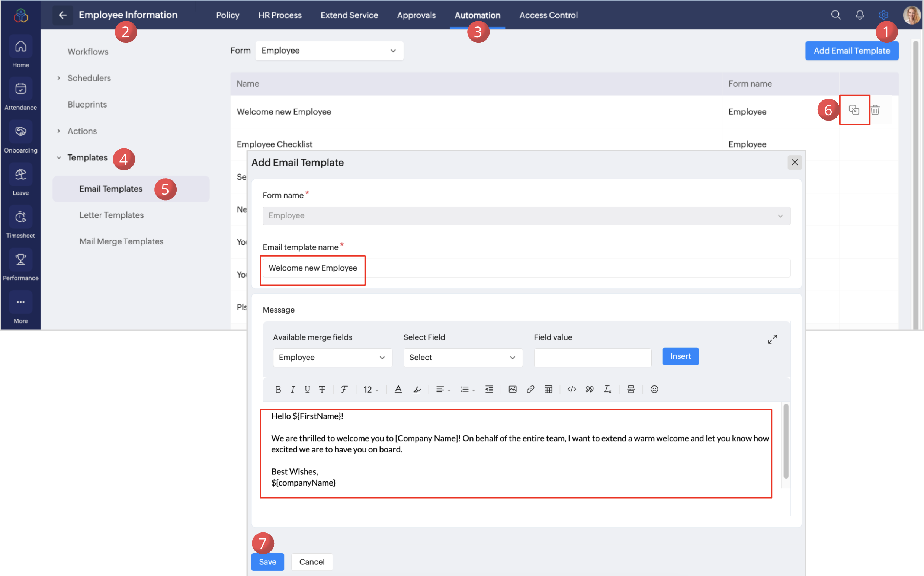Toggle underline formatting
Screen dimensions: 924x576
tap(307, 389)
